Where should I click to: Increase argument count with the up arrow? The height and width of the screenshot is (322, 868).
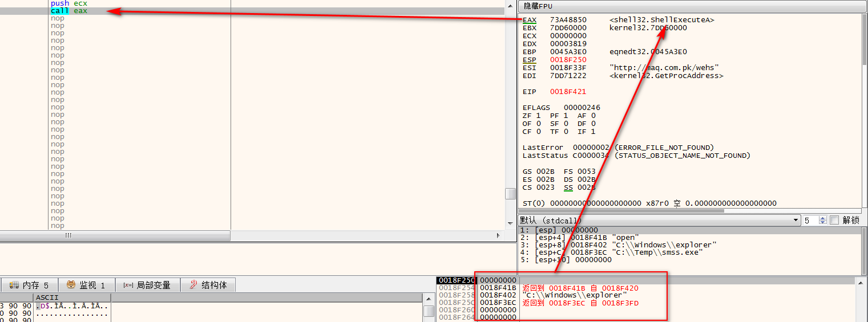(x=823, y=218)
